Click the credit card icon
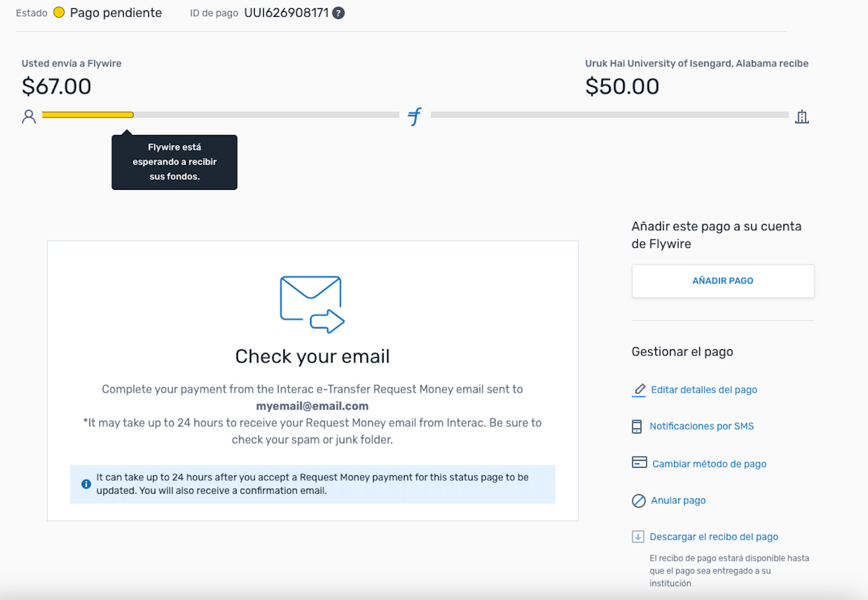868x600 pixels. tap(640, 462)
